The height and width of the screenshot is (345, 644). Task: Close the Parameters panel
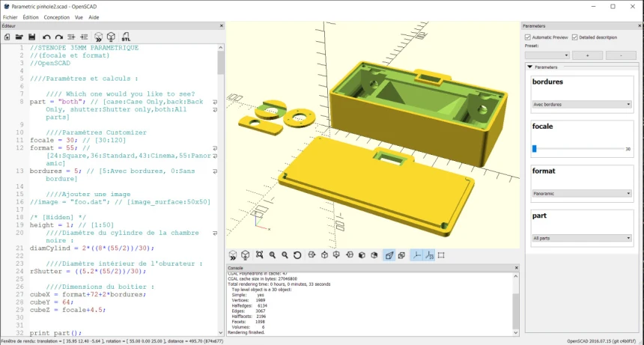[640, 26]
